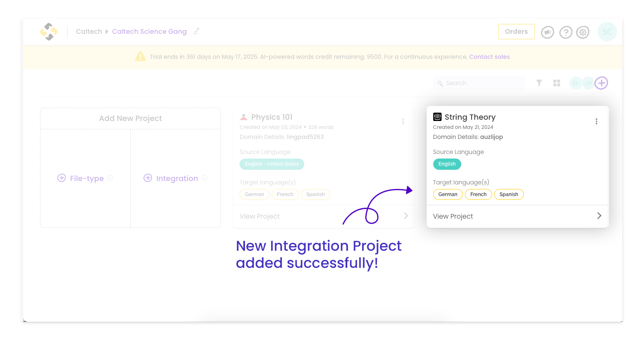Expand Physics 101 View Project chevron

click(x=406, y=216)
